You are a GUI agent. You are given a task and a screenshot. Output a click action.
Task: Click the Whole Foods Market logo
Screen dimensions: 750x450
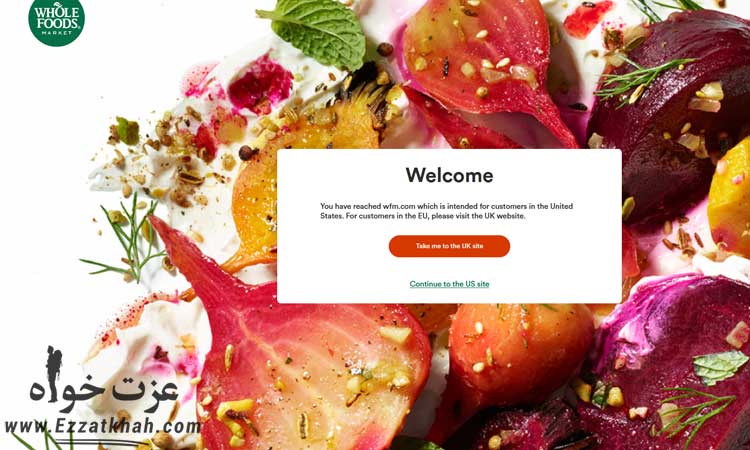click(56, 21)
